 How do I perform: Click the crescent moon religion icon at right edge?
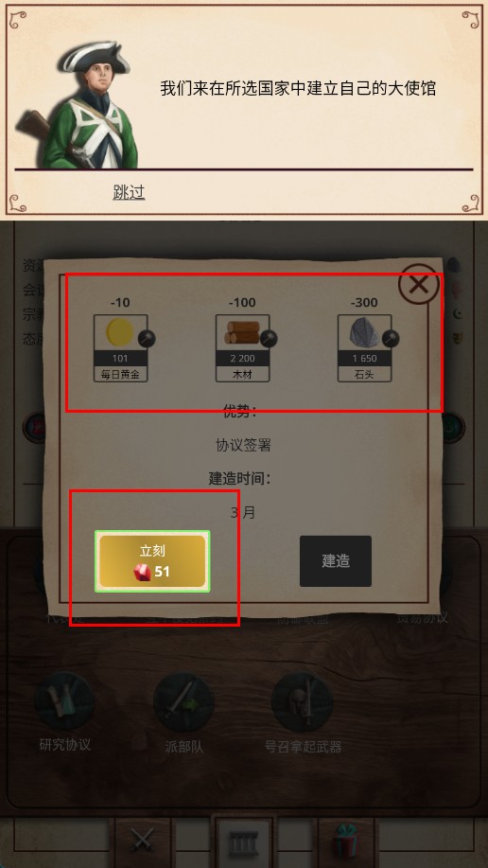tap(457, 314)
